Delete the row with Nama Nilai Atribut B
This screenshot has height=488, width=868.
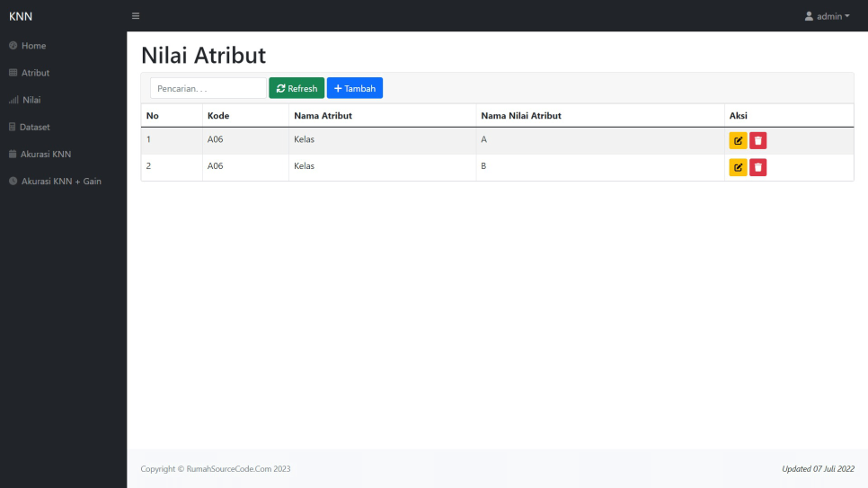click(758, 167)
